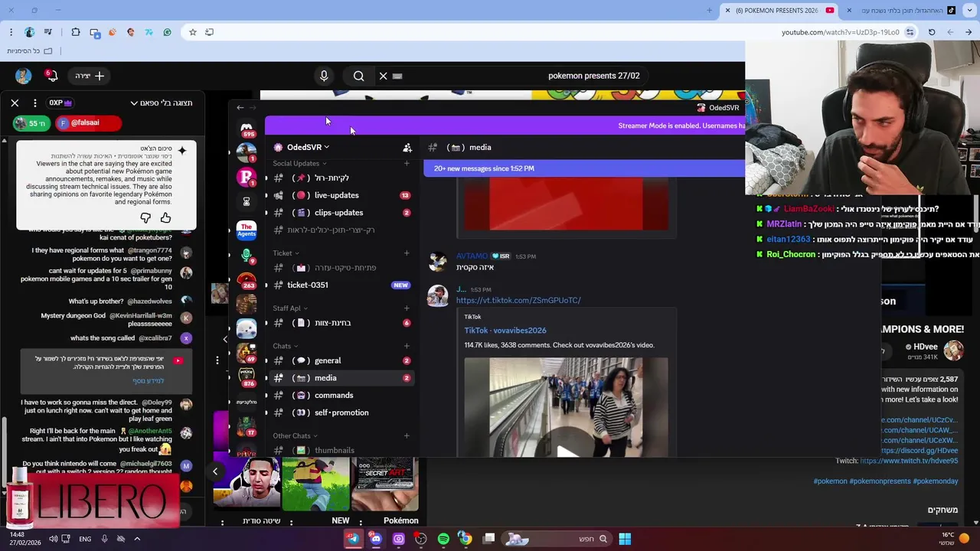Image resolution: width=980 pixels, height=551 pixels.
Task: Open the twitch.tv/hdvee95 link
Action: coord(909,461)
